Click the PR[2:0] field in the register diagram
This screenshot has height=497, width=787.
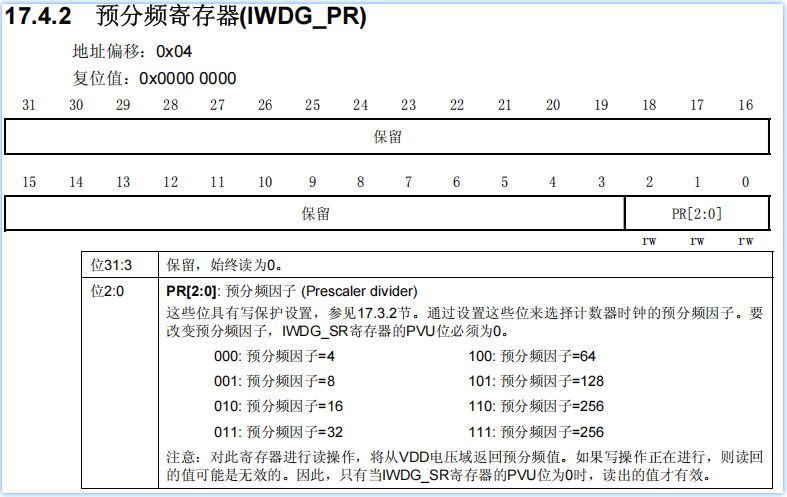697,213
